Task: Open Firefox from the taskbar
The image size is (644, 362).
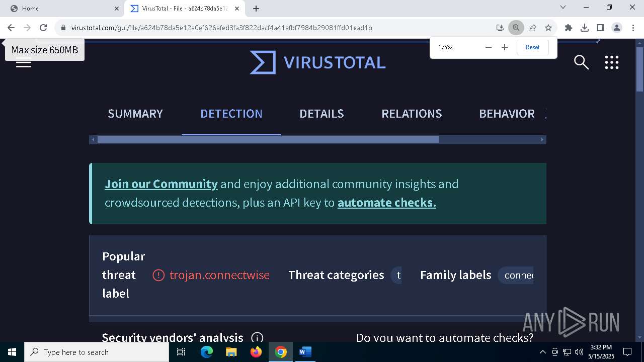Action: click(x=256, y=352)
